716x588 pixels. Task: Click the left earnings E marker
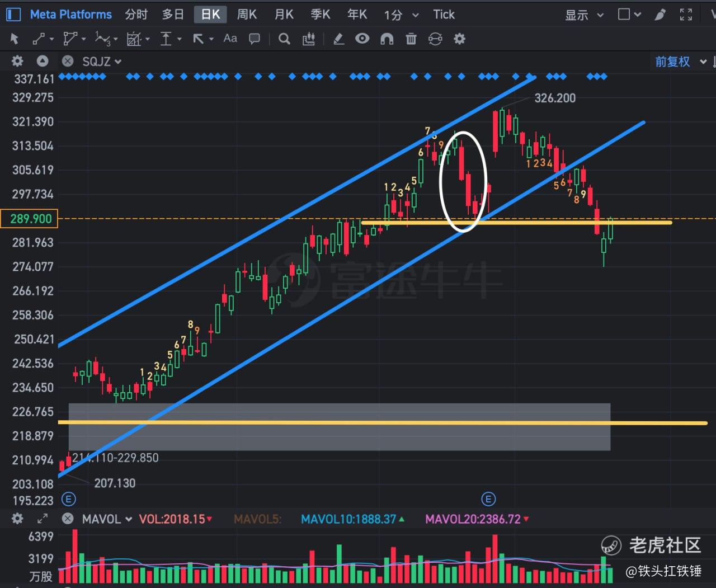coord(68,499)
